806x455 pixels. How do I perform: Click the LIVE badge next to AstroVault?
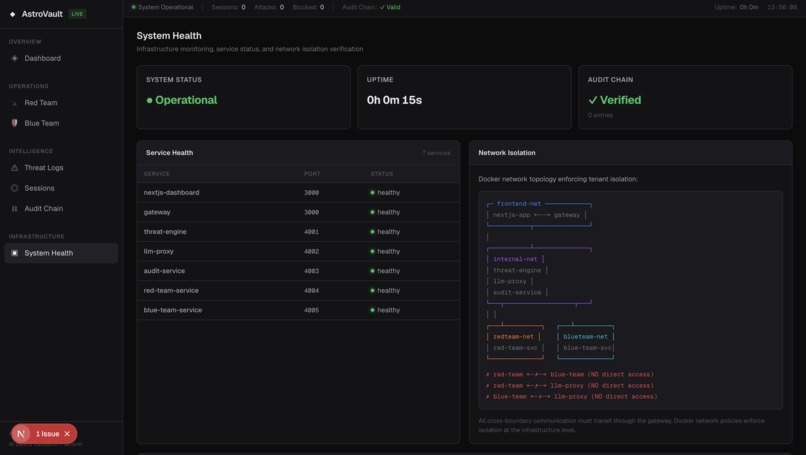tap(77, 14)
